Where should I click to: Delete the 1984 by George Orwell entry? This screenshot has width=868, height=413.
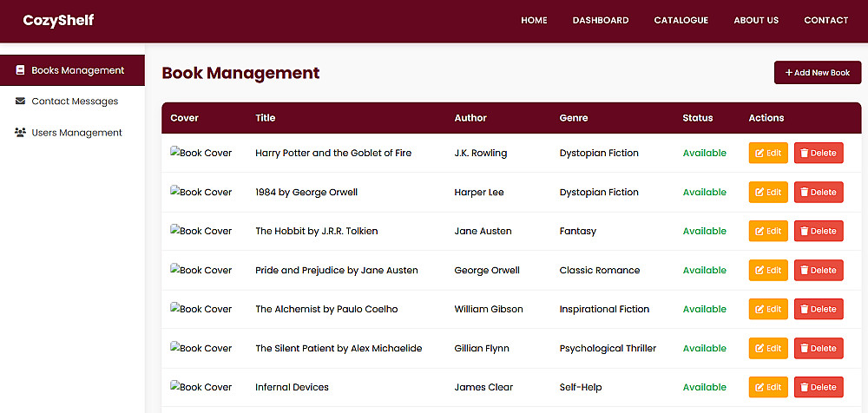[x=819, y=192]
